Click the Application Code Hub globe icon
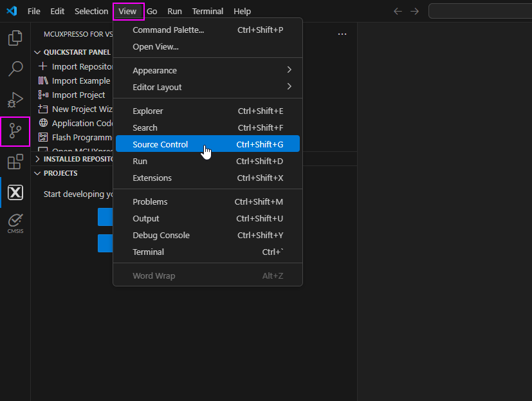 pyautogui.click(x=42, y=123)
